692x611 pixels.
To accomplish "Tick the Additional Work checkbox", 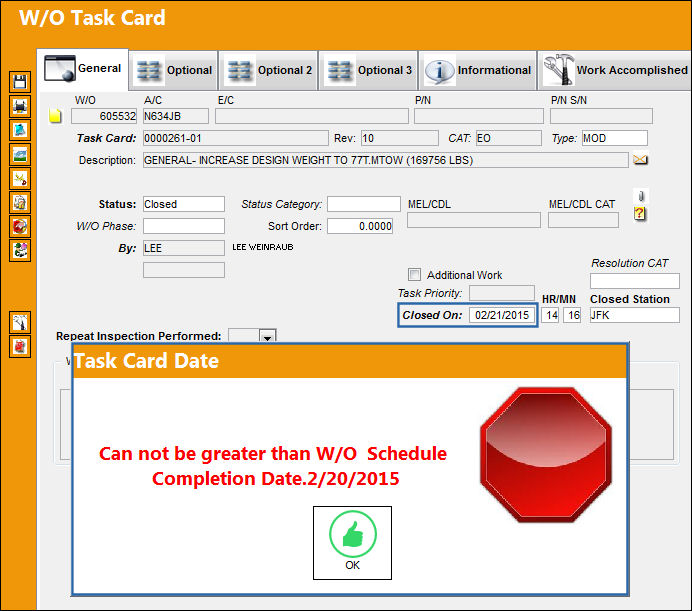I will pos(414,275).
